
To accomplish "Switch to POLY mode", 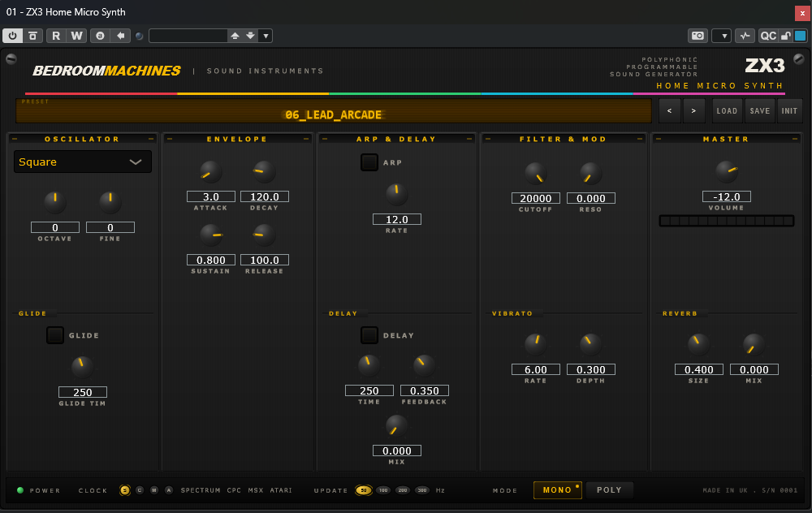I will [x=609, y=489].
